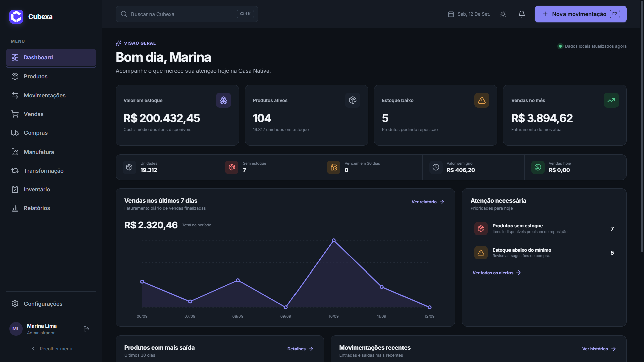This screenshot has height=362, width=644.
Task: Click Produtos sem estoque alert row
Action: click(x=544, y=229)
